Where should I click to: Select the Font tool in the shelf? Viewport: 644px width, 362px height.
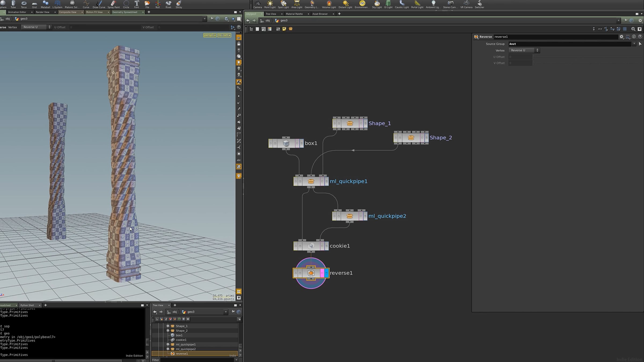[137, 4]
